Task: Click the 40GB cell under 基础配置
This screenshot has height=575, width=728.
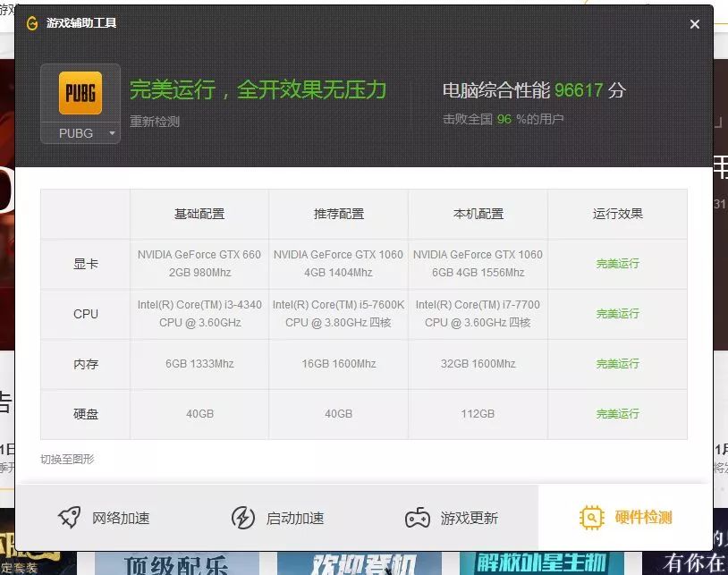Action: 199,414
